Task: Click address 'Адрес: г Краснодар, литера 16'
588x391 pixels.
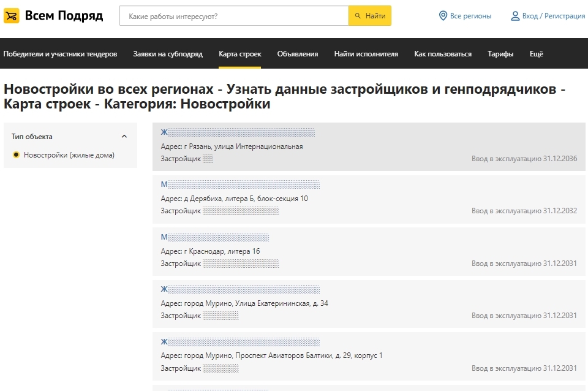Action: [x=210, y=251]
